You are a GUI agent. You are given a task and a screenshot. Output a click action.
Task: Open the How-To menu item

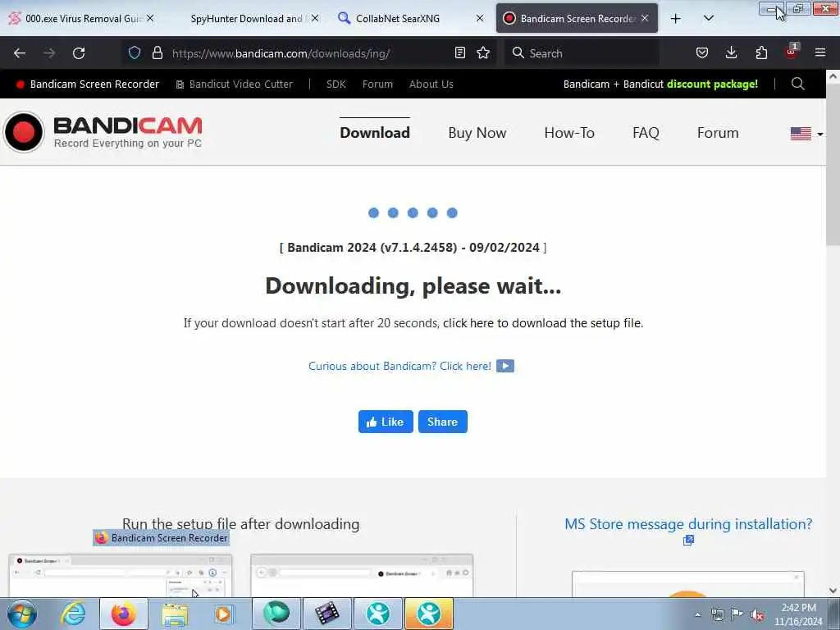tap(569, 133)
